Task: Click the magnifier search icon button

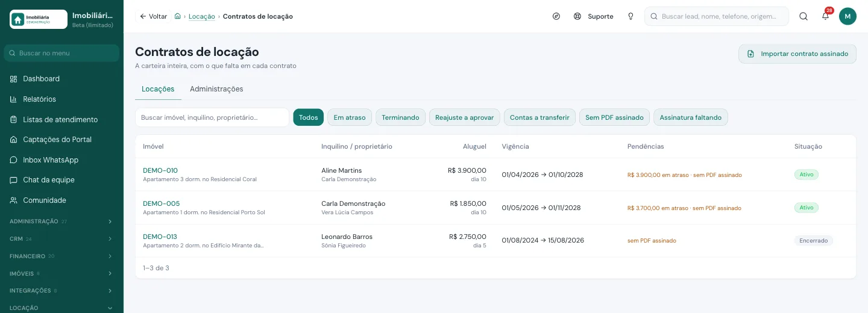Action: pyautogui.click(x=804, y=16)
